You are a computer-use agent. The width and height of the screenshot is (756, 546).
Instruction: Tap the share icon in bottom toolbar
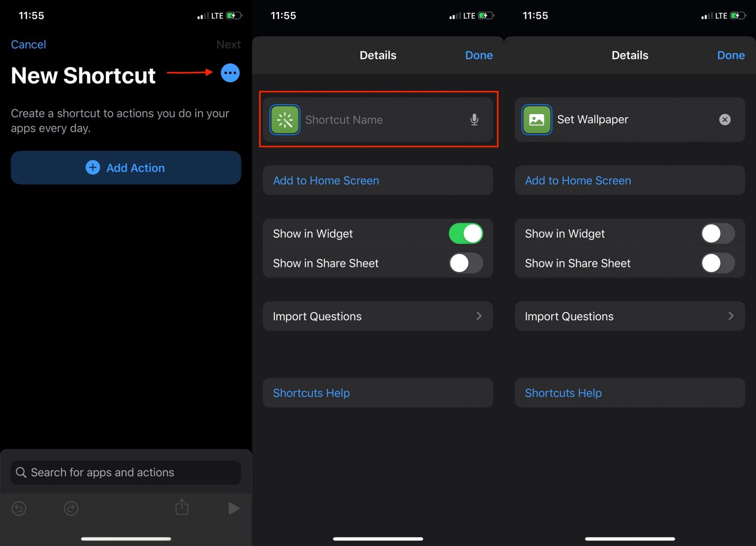(182, 508)
